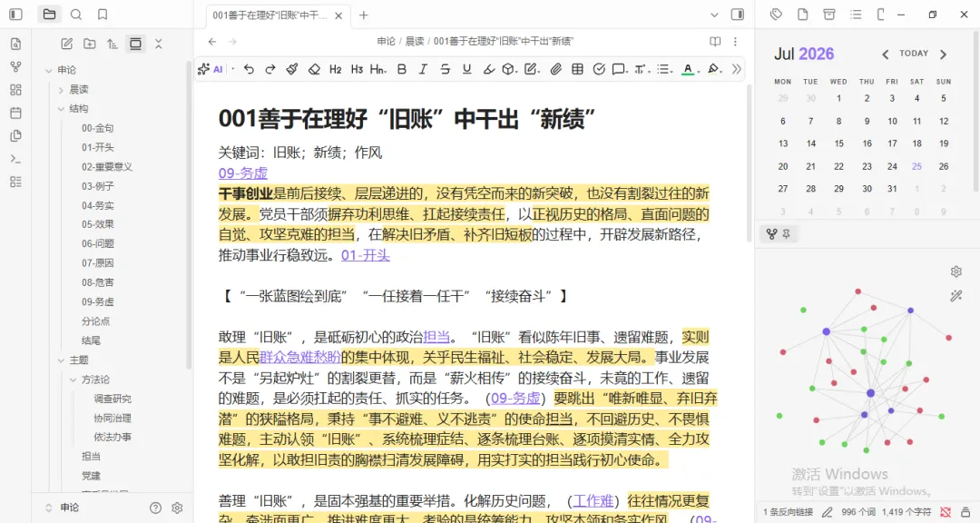This screenshot has width=980, height=523.
Task: Toggle the left sidebar panel
Action: 16,14
